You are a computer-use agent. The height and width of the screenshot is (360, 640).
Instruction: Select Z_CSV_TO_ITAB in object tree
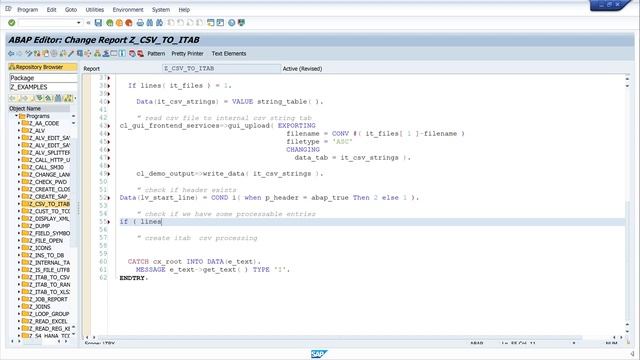(x=49, y=204)
